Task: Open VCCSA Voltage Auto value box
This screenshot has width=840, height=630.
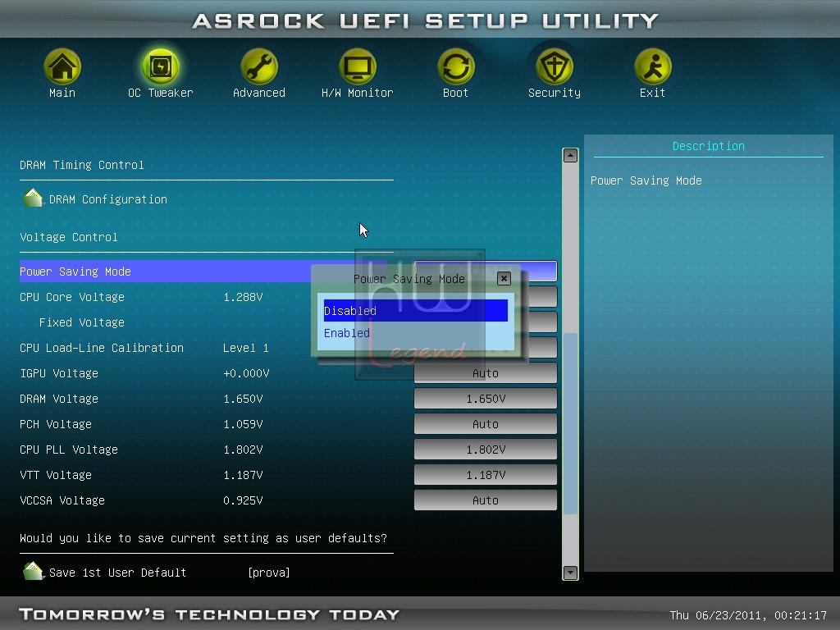Action: click(486, 500)
